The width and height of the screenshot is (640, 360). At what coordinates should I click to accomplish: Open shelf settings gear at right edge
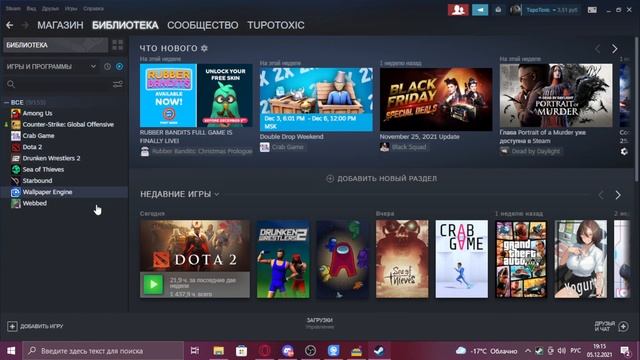tap(624, 151)
